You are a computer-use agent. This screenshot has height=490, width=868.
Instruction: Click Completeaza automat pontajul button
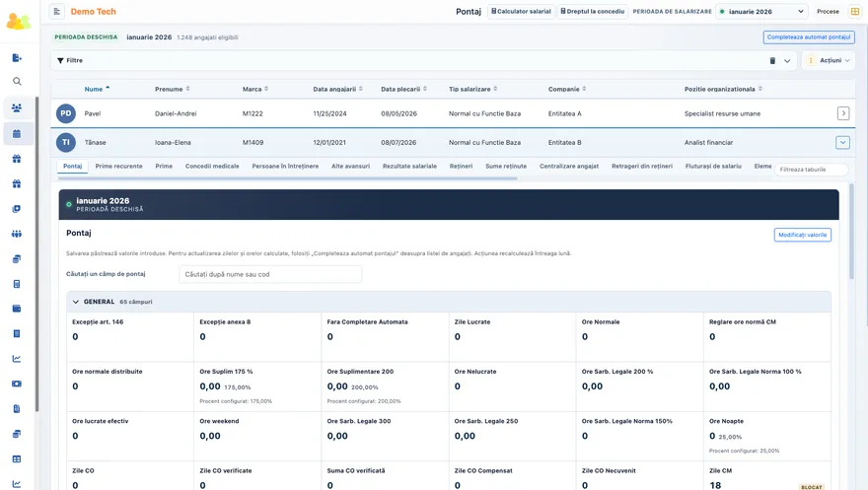click(809, 37)
